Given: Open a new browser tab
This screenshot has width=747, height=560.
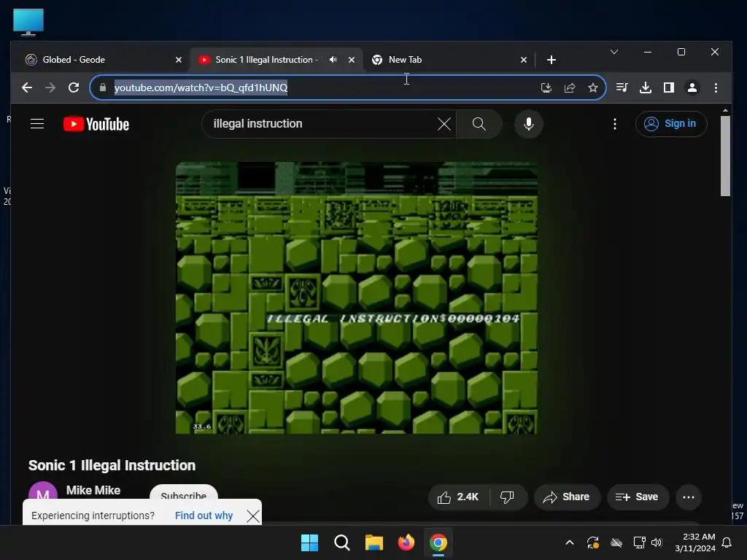Looking at the screenshot, I should coord(551,60).
